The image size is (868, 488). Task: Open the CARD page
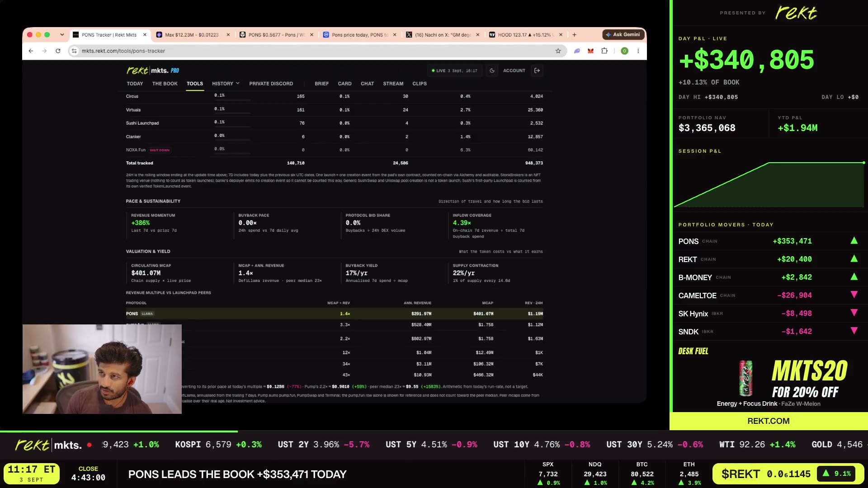coord(344,84)
